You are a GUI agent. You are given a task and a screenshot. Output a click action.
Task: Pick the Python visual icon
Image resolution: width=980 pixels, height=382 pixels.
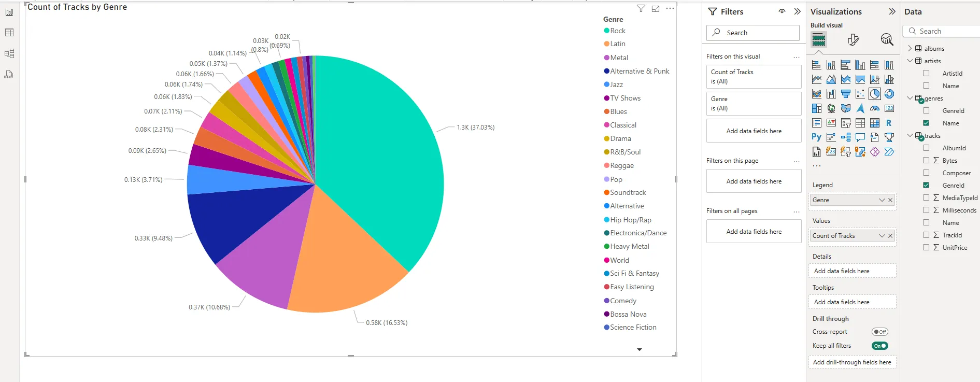coord(816,137)
